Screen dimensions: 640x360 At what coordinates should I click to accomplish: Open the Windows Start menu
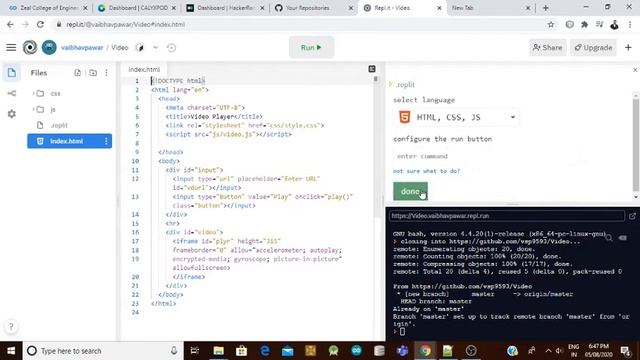[11, 351]
